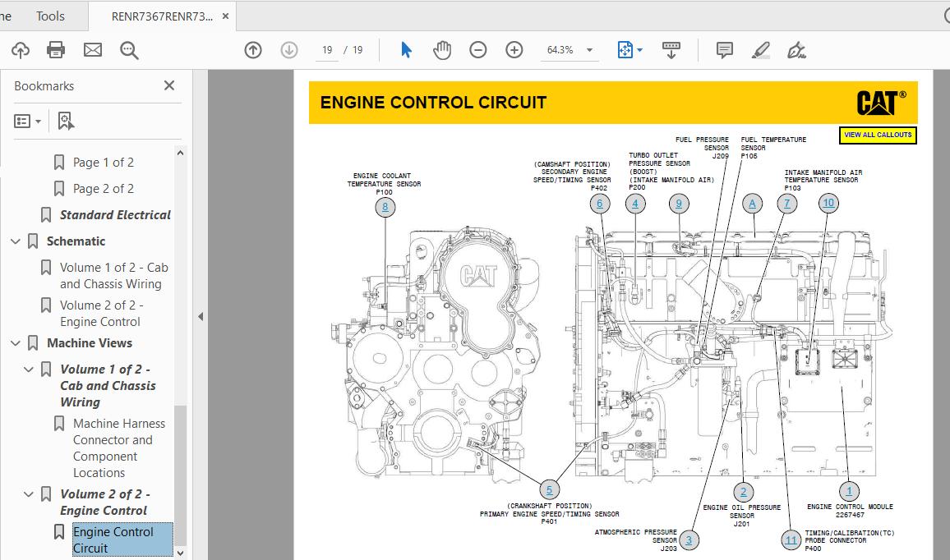Click callout 9 link

point(679,204)
